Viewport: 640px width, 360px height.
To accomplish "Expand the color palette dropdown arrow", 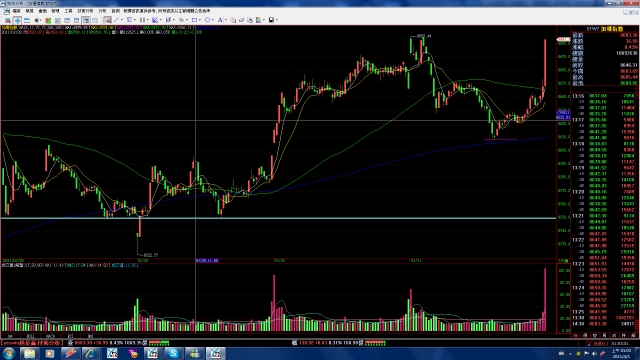I will click(x=264, y=20).
